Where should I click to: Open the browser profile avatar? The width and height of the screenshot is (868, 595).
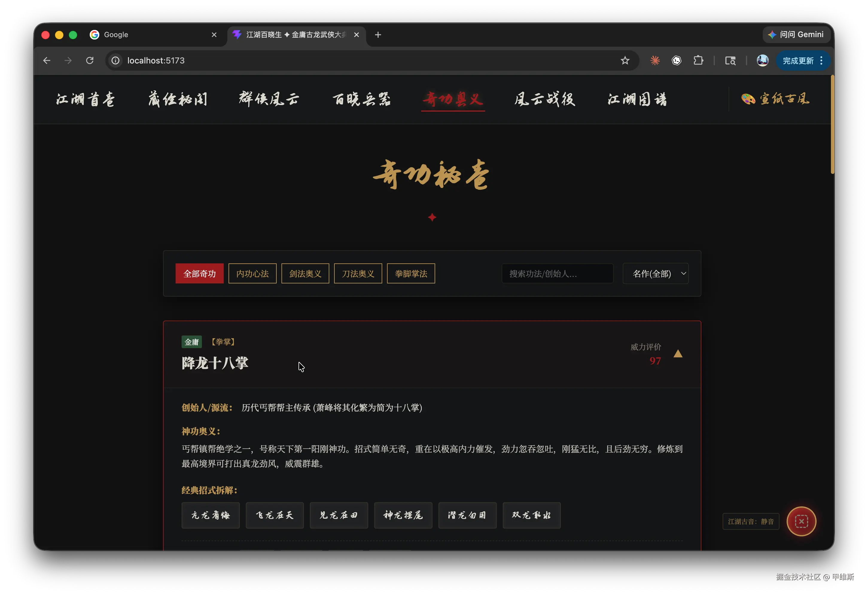[762, 60]
